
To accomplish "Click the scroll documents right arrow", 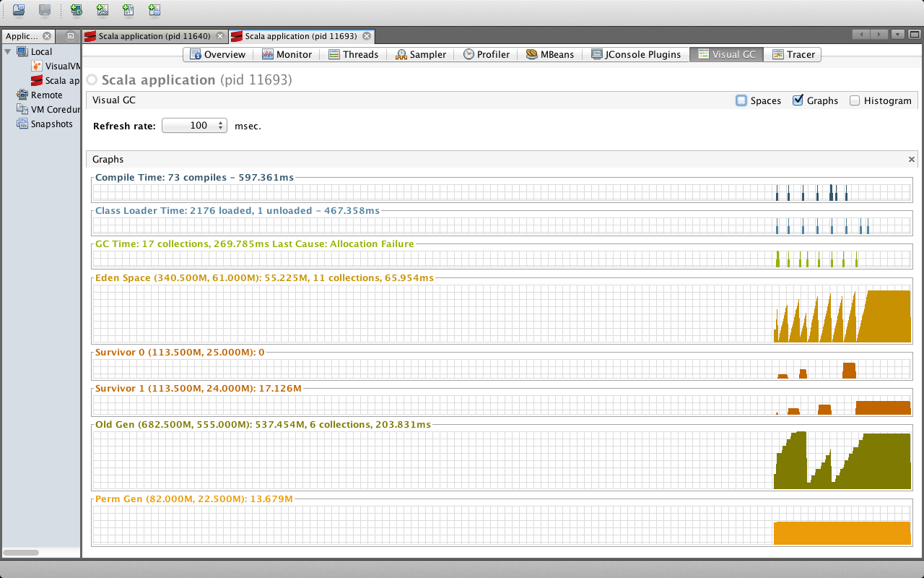I will tap(879, 34).
